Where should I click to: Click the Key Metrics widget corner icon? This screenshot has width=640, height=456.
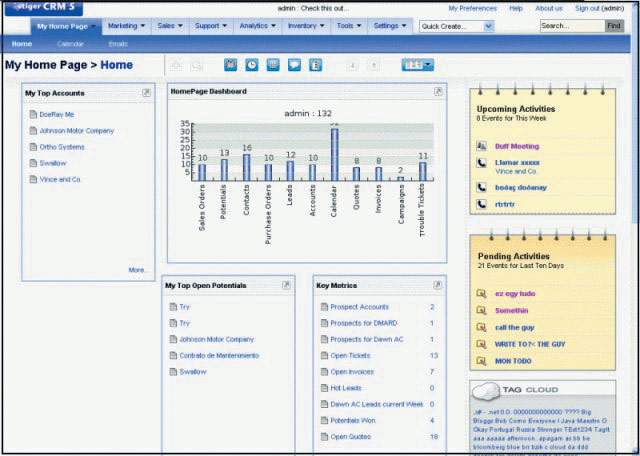[437, 285]
